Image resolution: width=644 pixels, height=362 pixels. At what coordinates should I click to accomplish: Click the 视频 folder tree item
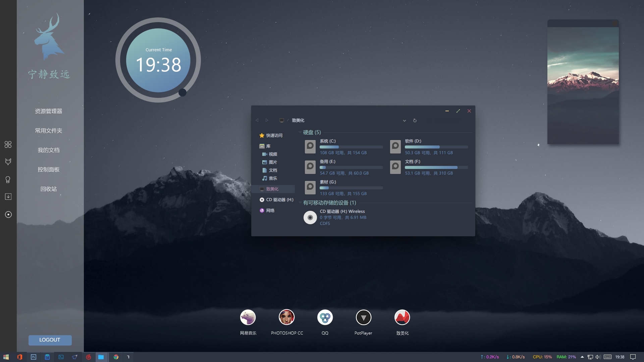click(x=272, y=154)
